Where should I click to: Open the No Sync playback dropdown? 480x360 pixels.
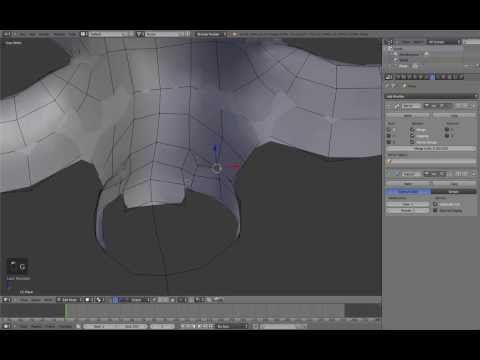(x=232, y=326)
